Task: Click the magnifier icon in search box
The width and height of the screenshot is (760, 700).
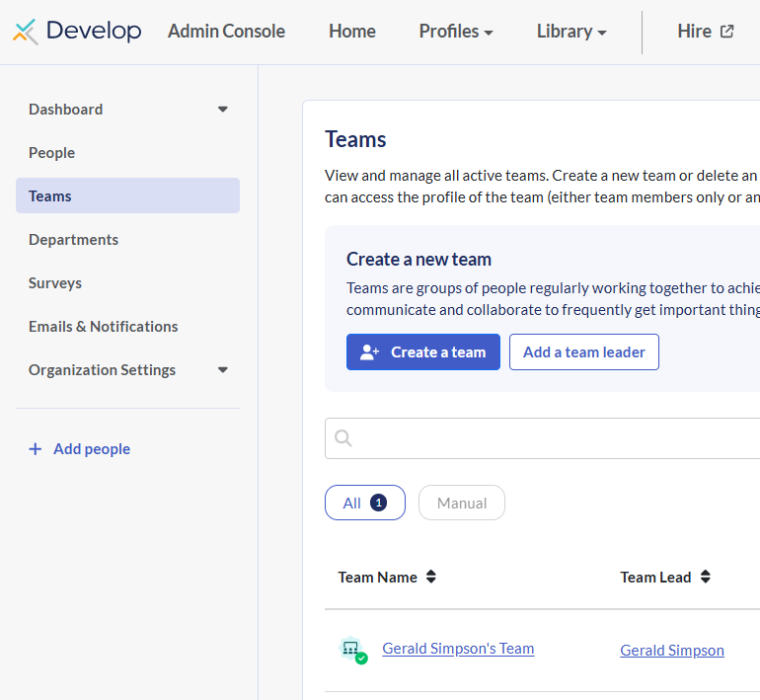Action: coord(343,438)
